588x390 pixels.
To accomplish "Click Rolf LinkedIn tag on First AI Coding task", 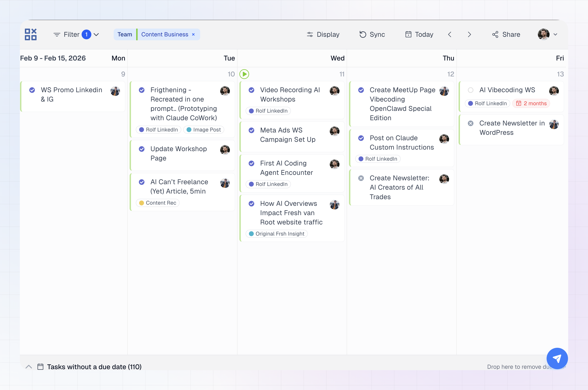I will tap(268, 184).
